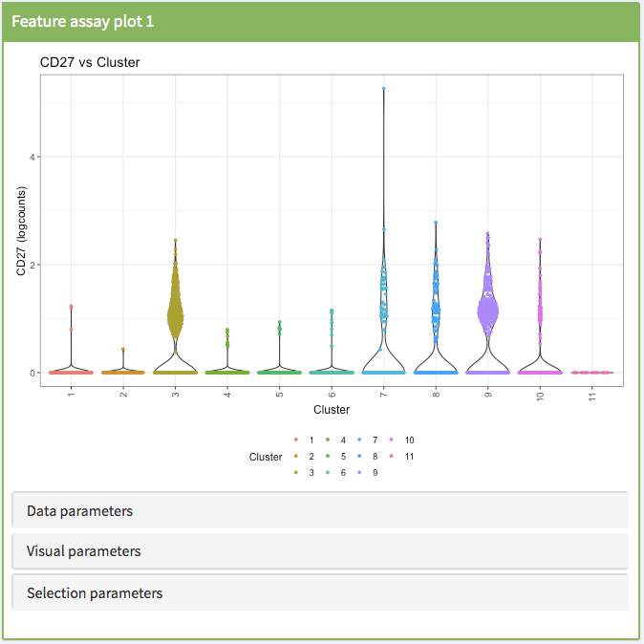Click the purple violin for cluster 9
This screenshot has width=644, height=644.
pyautogui.click(x=487, y=308)
